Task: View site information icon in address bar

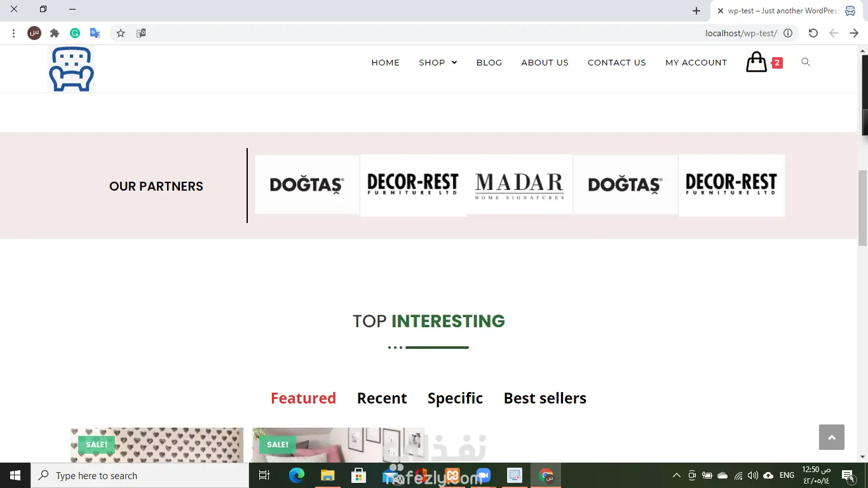Action: (788, 33)
